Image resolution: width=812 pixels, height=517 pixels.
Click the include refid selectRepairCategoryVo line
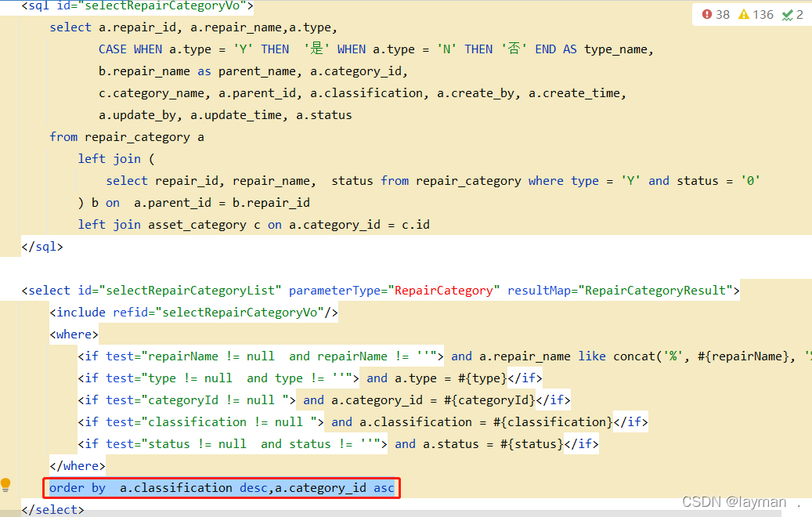(193, 313)
